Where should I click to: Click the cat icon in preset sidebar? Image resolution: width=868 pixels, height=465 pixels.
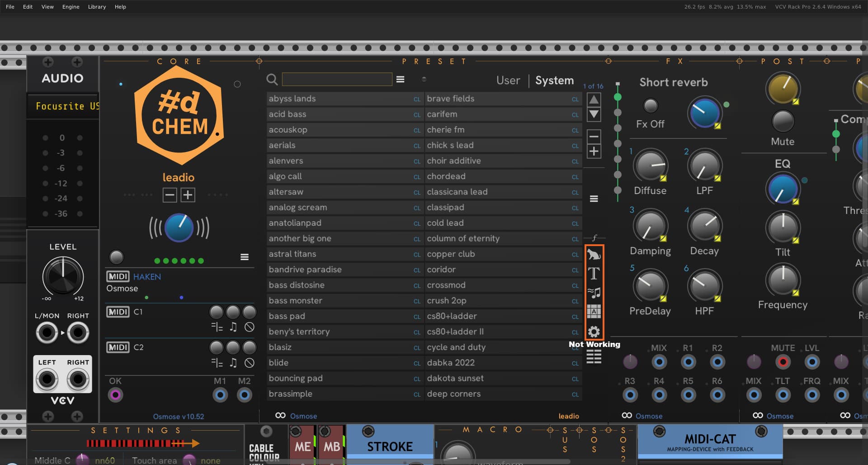coord(594,255)
